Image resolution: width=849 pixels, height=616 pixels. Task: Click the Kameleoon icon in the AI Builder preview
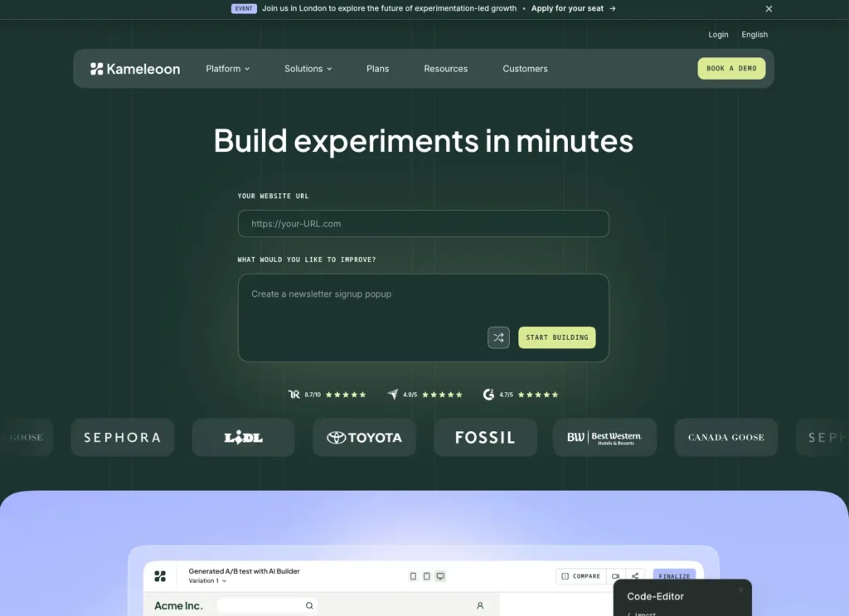[x=160, y=576]
